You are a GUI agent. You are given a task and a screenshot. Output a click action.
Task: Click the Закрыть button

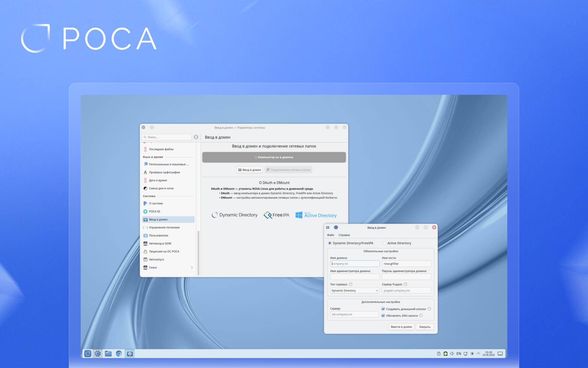pyautogui.click(x=425, y=327)
